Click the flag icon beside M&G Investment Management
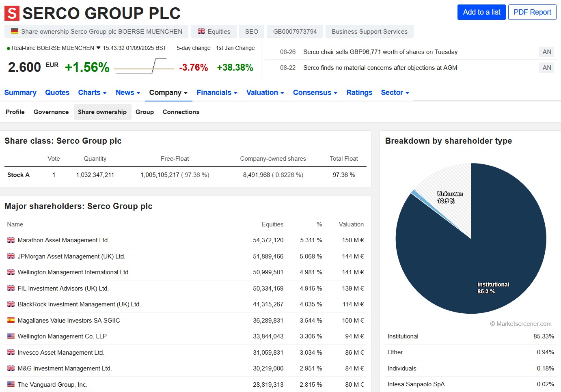The image size is (561, 392). (11, 368)
